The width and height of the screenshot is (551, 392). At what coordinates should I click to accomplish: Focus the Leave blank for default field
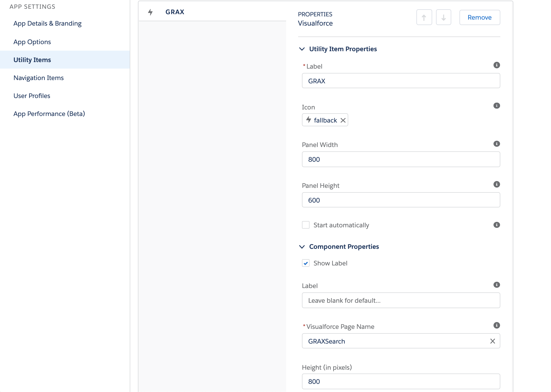click(401, 300)
